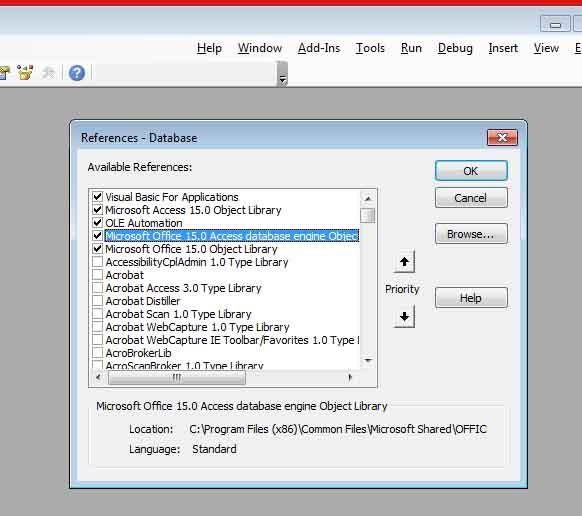Select the 'AcroBrokerLib' list row

(x=232, y=352)
